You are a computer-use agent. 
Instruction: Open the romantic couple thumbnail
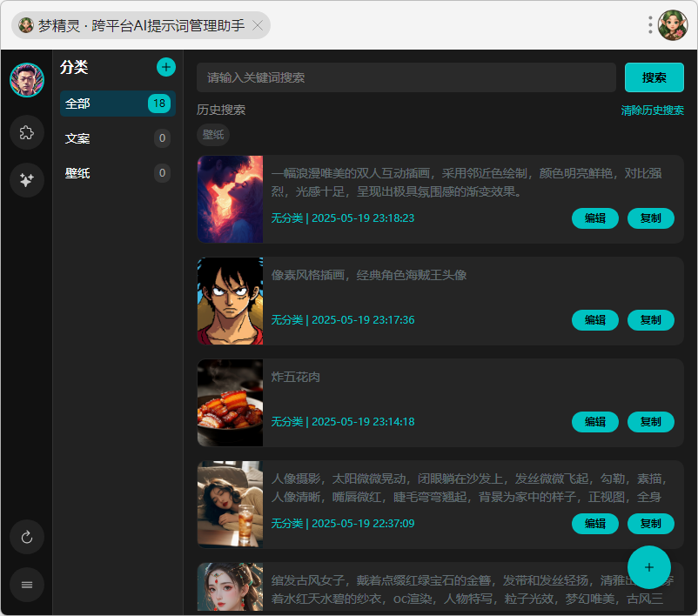click(230, 199)
